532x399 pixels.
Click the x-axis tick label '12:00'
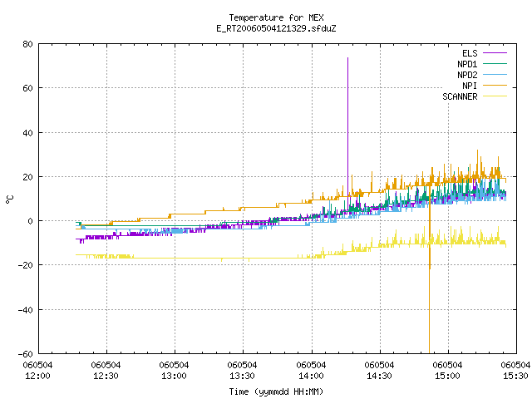(37, 377)
